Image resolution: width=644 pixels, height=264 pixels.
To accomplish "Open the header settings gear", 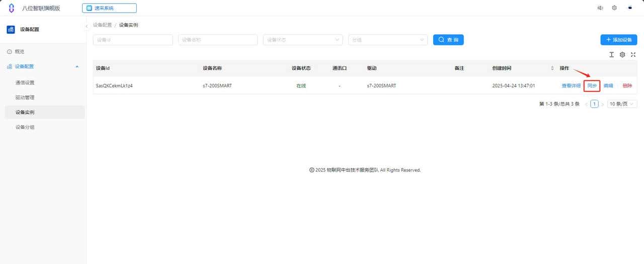I will (x=614, y=8).
